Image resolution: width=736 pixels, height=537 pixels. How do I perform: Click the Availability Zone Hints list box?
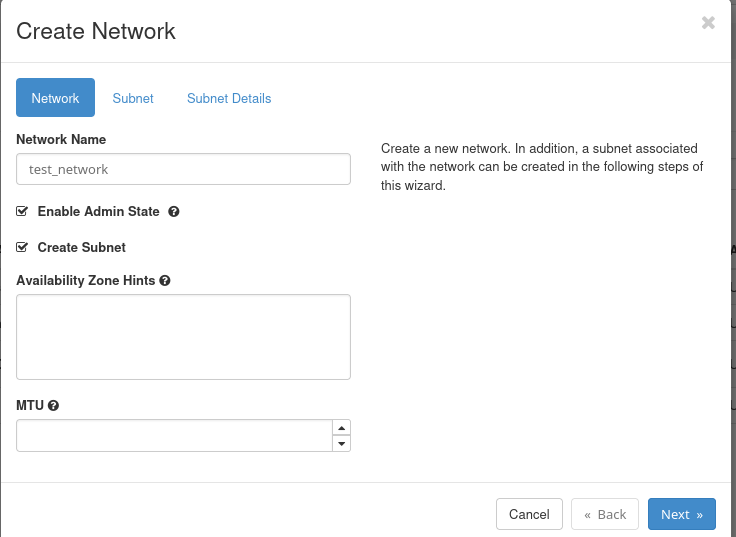(x=183, y=337)
